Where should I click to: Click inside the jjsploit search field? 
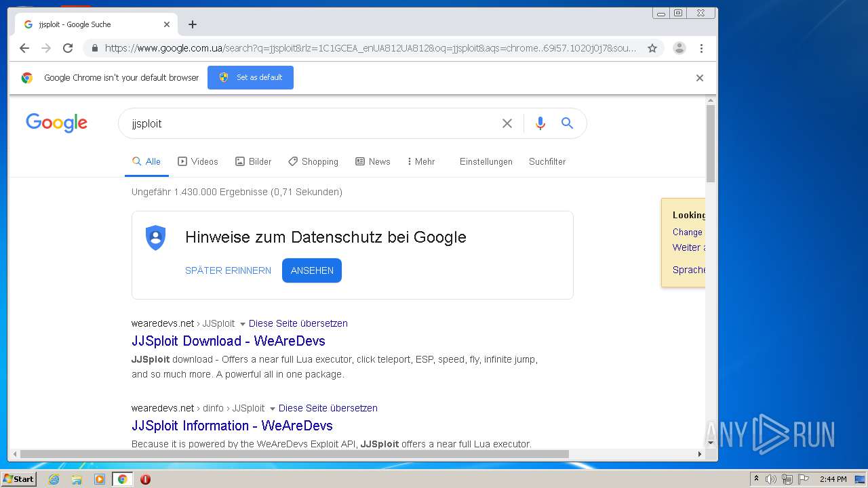(312, 123)
